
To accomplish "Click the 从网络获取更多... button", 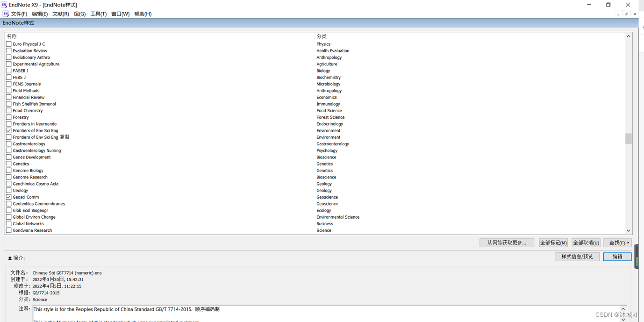I will point(507,243).
